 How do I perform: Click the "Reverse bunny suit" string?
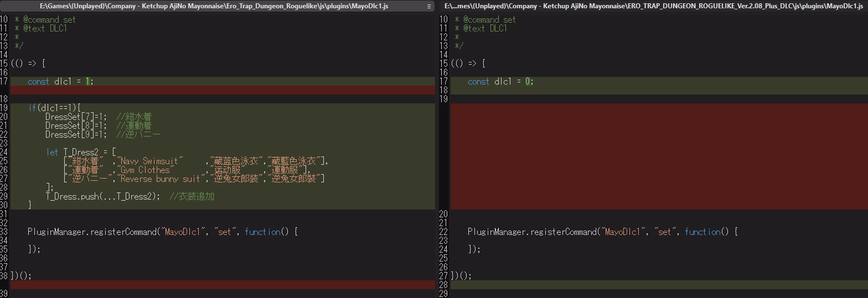tap(161, 179)
